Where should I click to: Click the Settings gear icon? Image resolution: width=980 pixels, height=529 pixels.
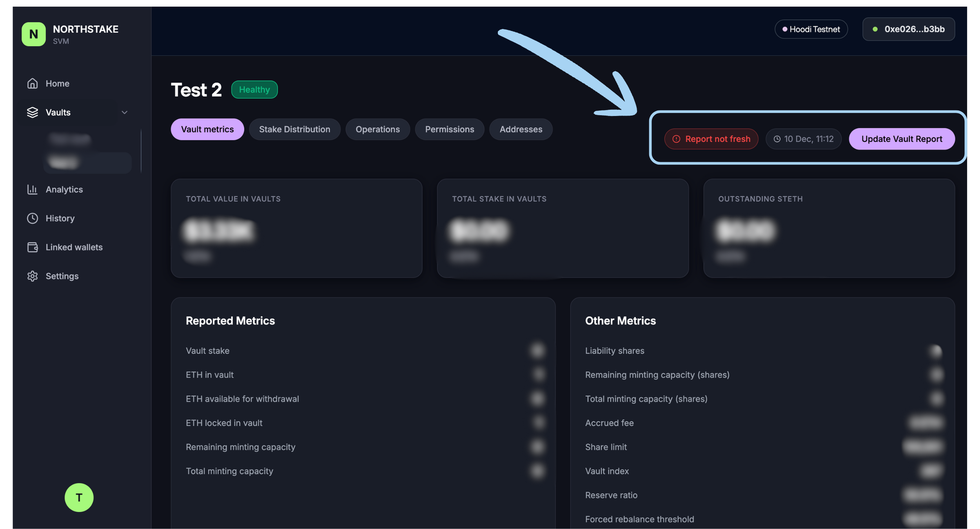click(x=33, y=276)
